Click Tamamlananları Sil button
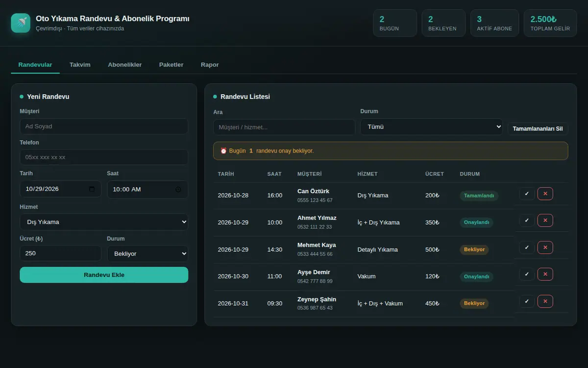 tap(538, 129)
